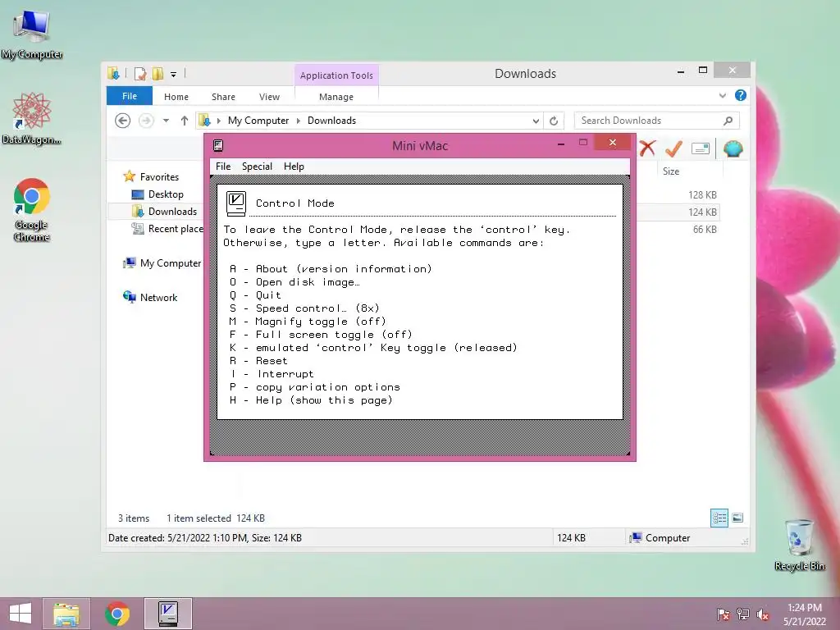Click quick access properties icon
840x630 pixels.
coord(140,74)
